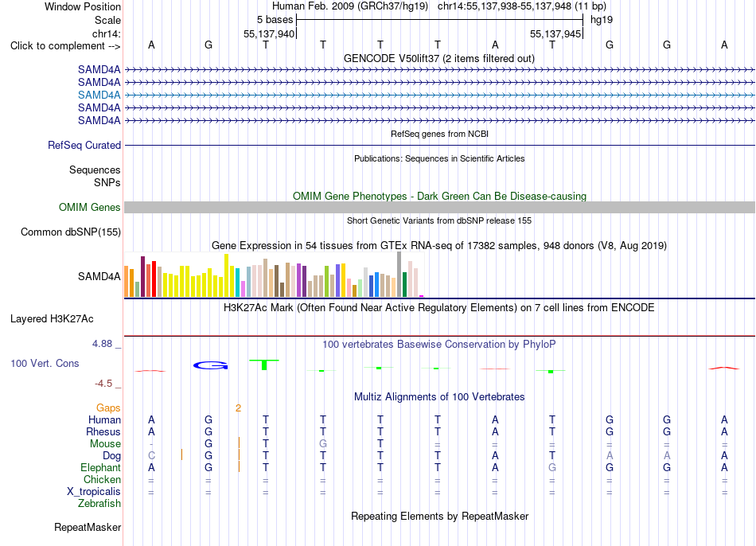Click the SNPs publications track label
Viewport: 756px width, 546px height.
pos(107,182)
